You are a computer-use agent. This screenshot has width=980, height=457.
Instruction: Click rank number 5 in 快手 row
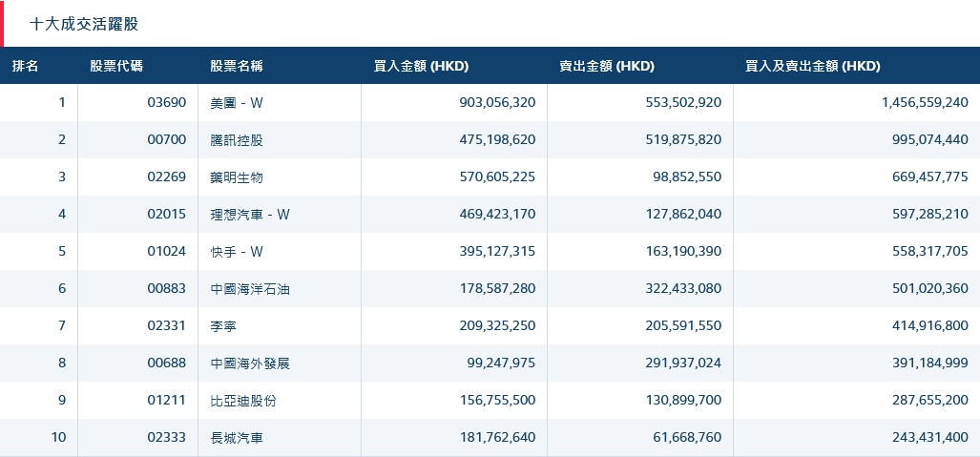tap(62, 251)
